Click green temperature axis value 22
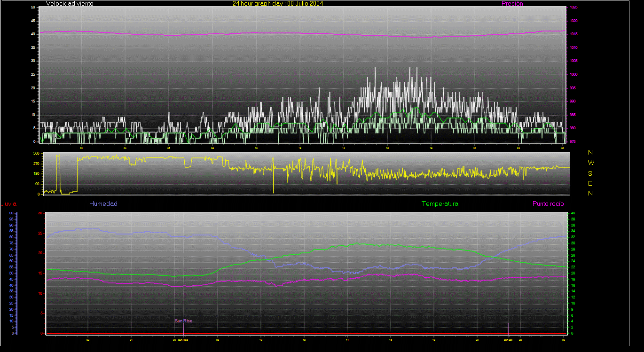 572,267
